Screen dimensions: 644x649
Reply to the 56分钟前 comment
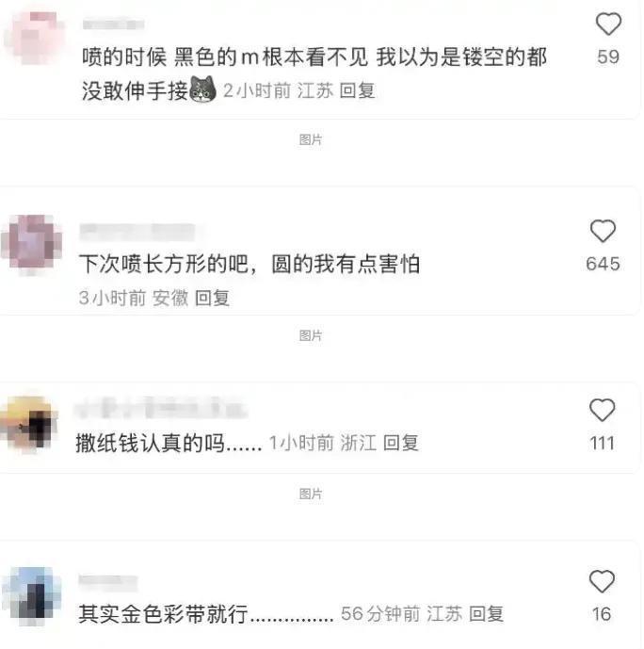487,614
